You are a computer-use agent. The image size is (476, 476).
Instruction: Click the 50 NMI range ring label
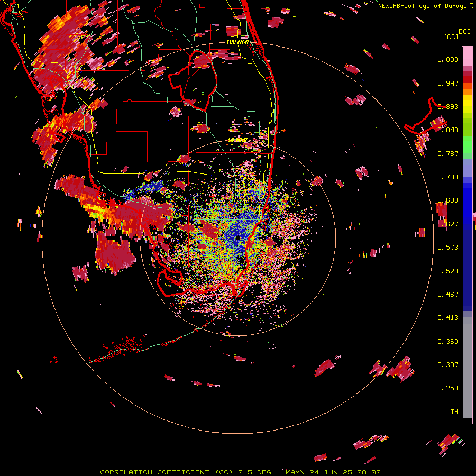[237, 140]
